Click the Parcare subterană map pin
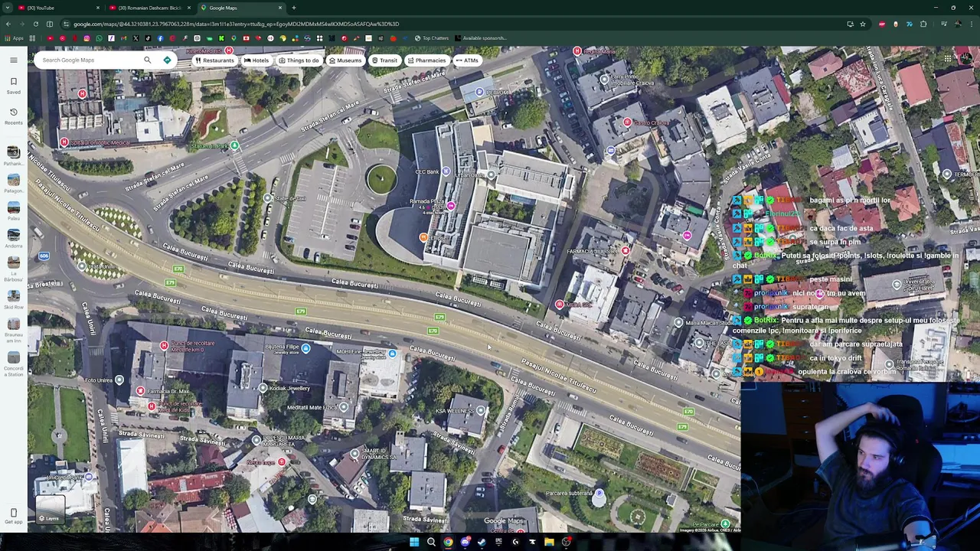980x551 pixels. (x=599, y=494)
